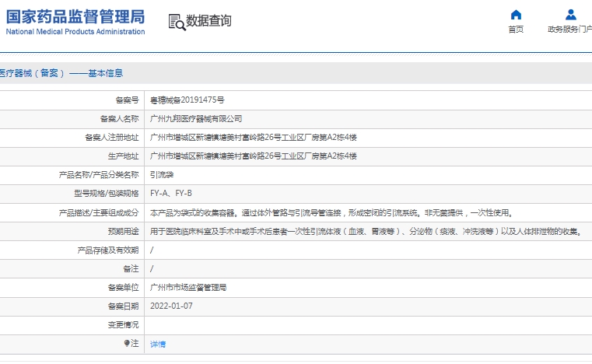Select the filing authority 广州市市场监督管理局
Screen dimensions: 592x364
point(188,288)
